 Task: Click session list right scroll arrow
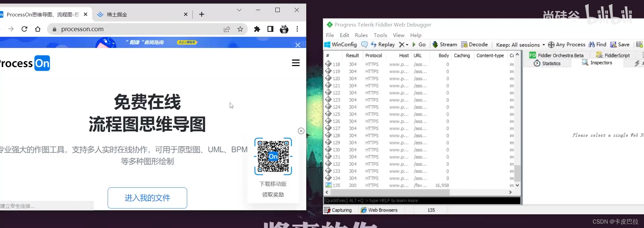tap(510, 192)
